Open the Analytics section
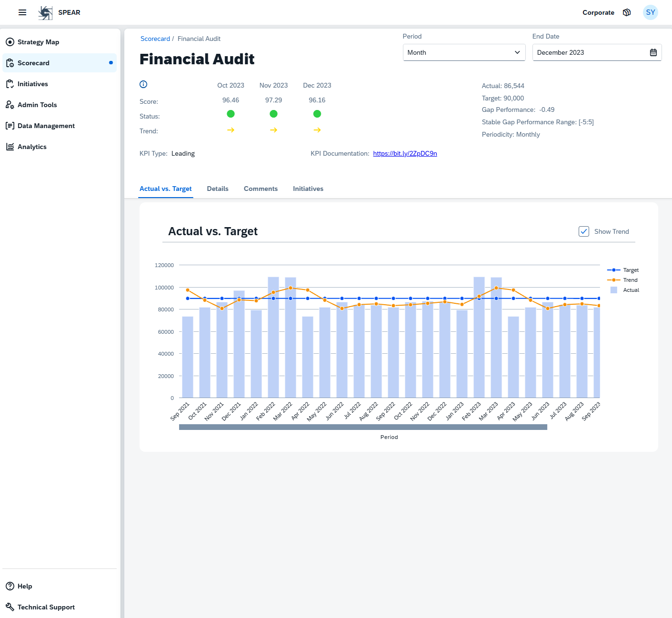Screen dimensions: 672x618 click(10, 147)
